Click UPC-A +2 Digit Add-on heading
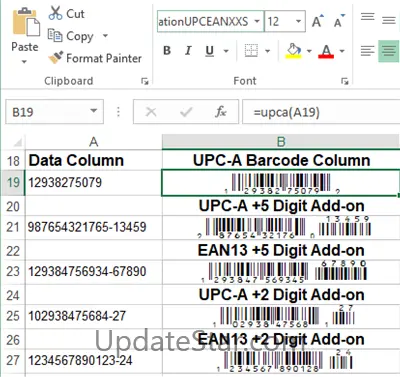The image size is (400, 377). coord(281,295)
